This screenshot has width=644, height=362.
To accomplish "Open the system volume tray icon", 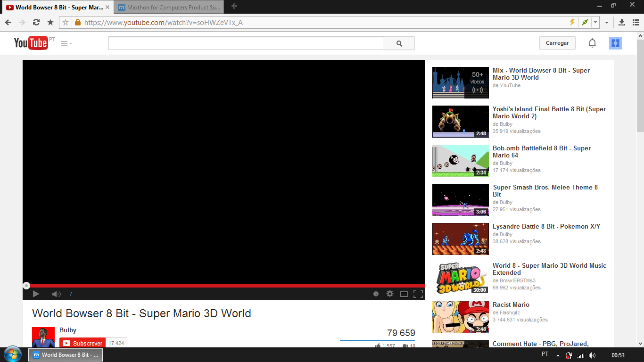I will pos(592,355).
